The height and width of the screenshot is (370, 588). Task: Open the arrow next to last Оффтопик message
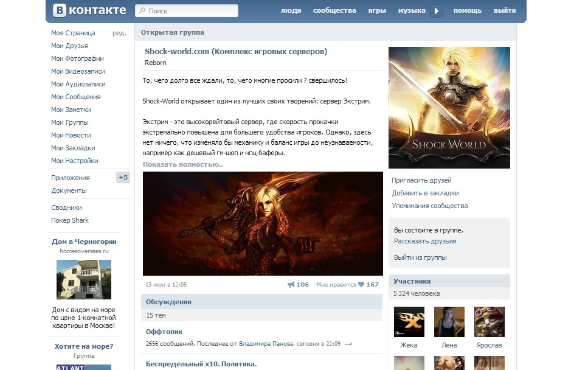pos(348,344)
